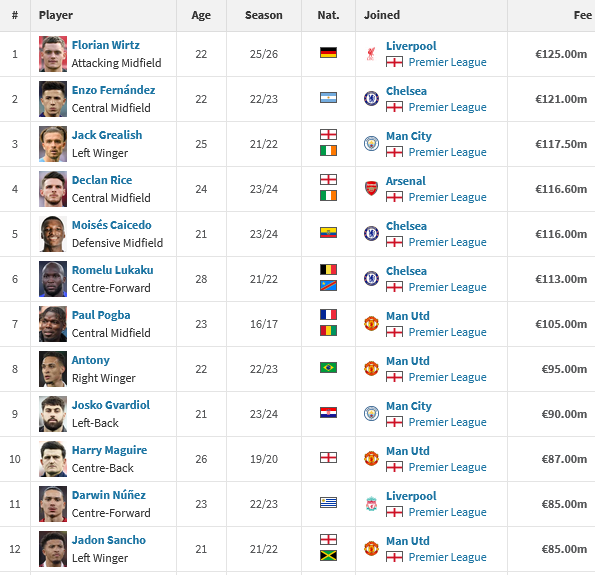Click the Arsenal club crest icon
Image resolution: width=595 pixels, height=575 pixels.
371,189
